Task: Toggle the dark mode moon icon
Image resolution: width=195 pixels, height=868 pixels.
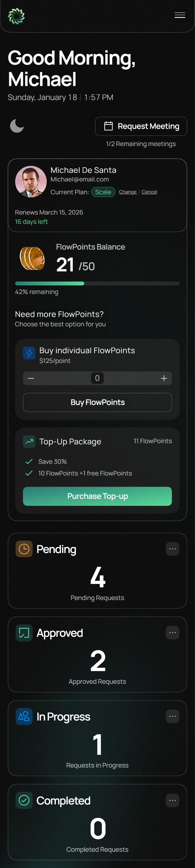Action: click(17, 126)
